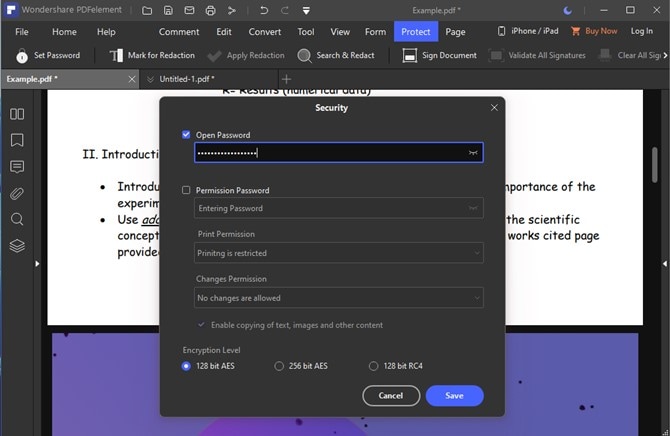Screen dimensions: 670x436
Task: Open attachments paperclip panel
Action: (17, 194)
